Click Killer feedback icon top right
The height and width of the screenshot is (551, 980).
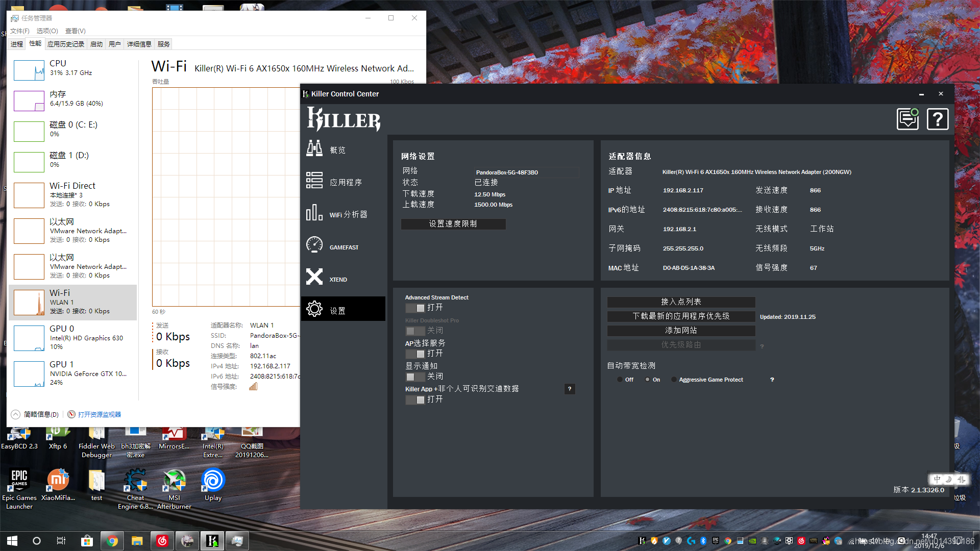(x=908, y=119)
